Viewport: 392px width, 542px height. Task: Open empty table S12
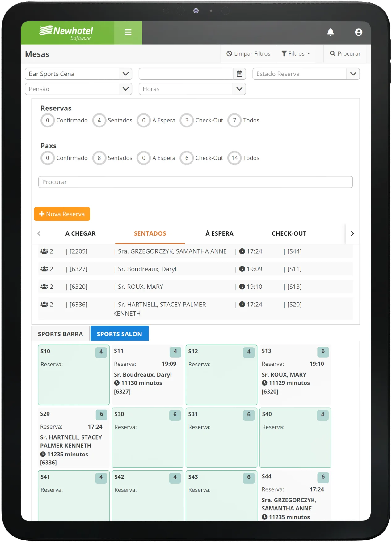[221, 375]
